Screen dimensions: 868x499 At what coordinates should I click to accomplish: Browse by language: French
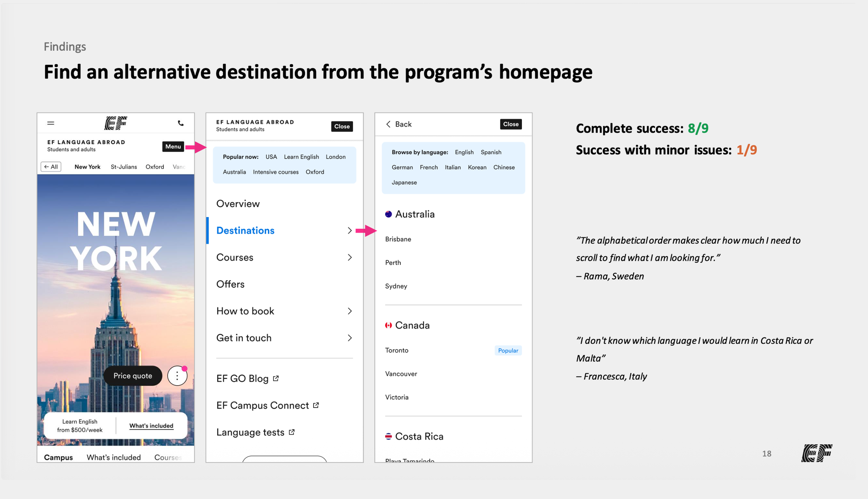pyautogui.click(x=429, y=167)
